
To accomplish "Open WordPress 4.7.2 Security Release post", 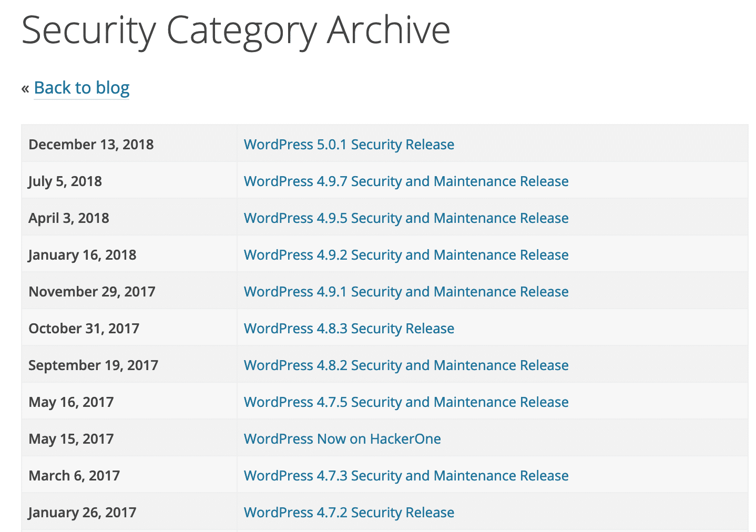I will click(x=349, y=512).
